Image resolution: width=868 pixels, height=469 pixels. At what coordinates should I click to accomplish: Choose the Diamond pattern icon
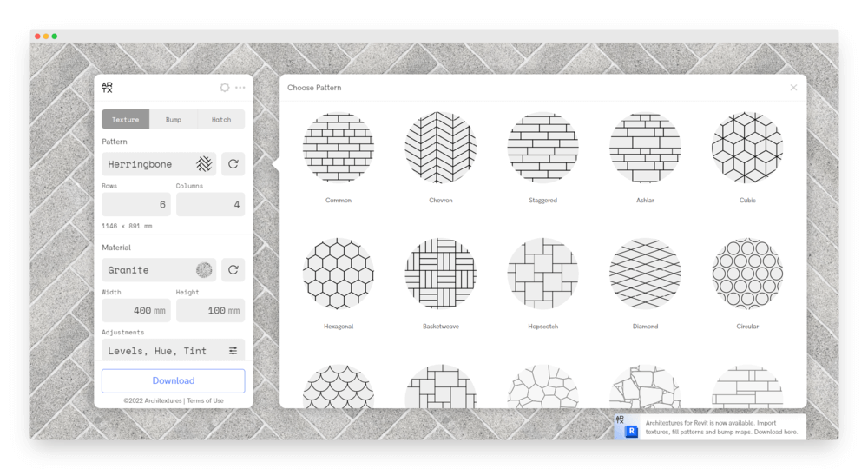point(645,274)
